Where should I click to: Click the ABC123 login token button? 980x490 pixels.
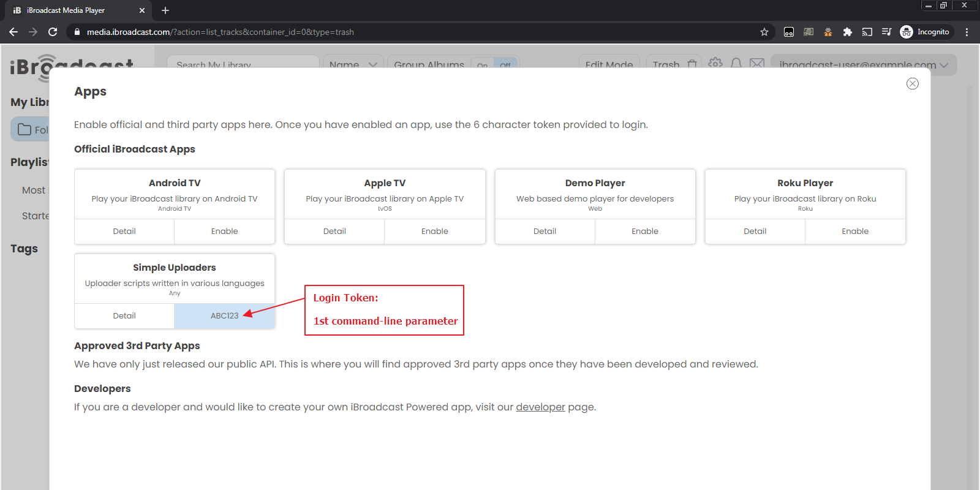pos(224,316)
